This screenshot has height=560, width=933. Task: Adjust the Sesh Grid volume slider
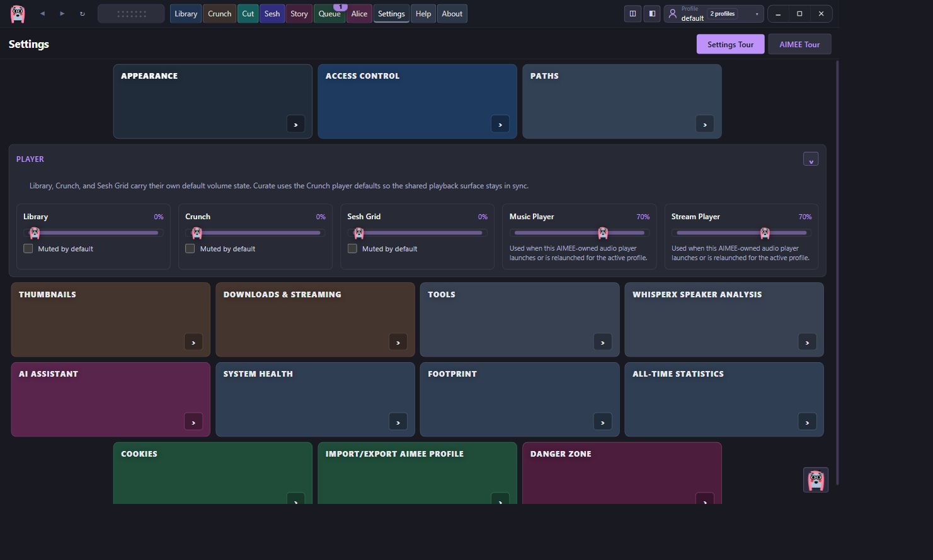coord(417,233)
